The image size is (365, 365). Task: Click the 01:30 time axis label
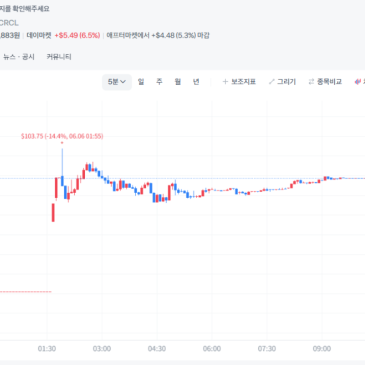(x=47, y=349)
